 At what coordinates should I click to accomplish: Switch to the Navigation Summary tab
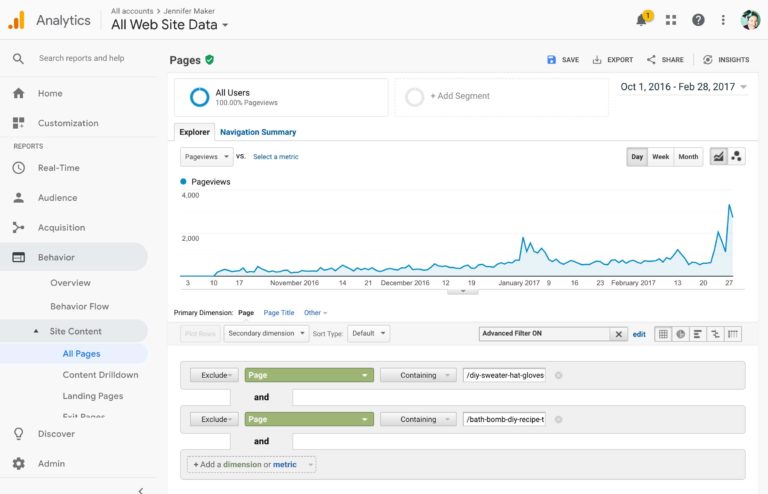(258, 132)
